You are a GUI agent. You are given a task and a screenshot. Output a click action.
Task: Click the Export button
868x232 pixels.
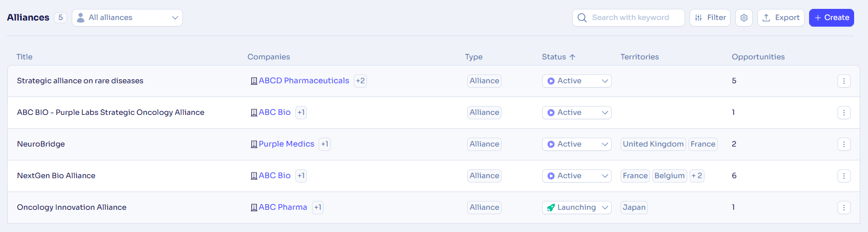coord(781,18)
